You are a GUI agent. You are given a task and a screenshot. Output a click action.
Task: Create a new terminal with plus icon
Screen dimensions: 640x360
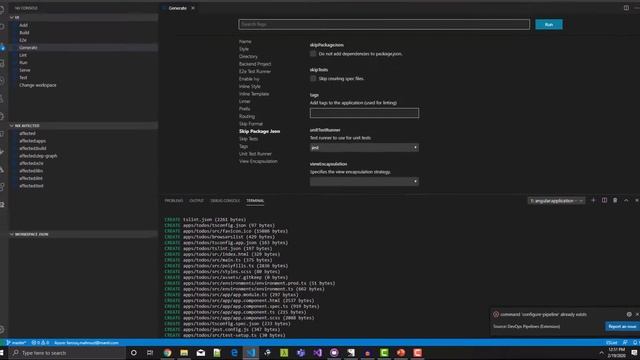[593, 200]
